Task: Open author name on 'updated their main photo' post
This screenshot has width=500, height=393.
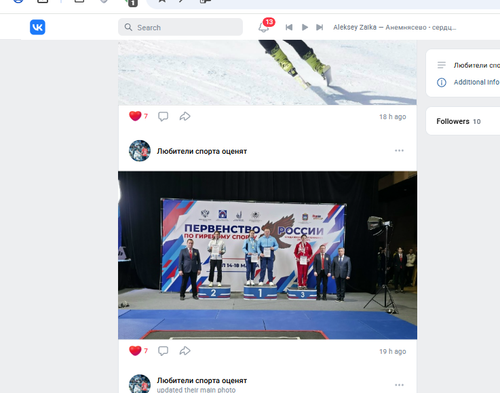Action: 202,380
